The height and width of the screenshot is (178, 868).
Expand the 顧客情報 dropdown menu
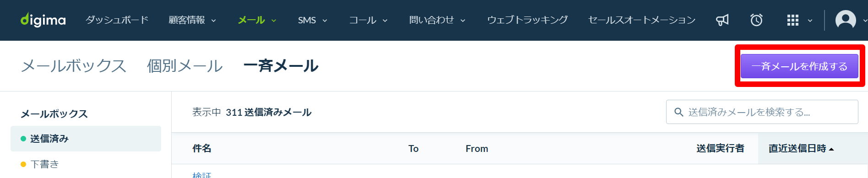pyautogui.click(x=192, y=20)
